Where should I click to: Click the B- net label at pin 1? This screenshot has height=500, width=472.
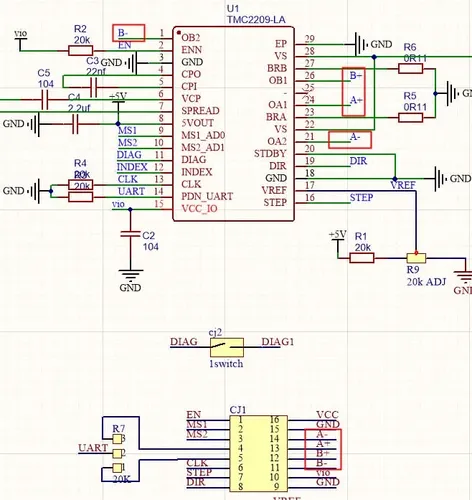point(123,33)
